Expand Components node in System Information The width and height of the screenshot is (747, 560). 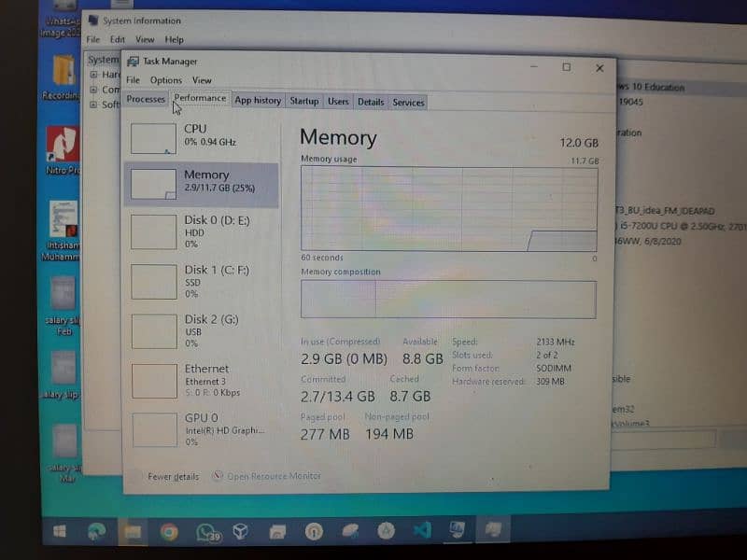pyautogui.click(x=93, y=89)
